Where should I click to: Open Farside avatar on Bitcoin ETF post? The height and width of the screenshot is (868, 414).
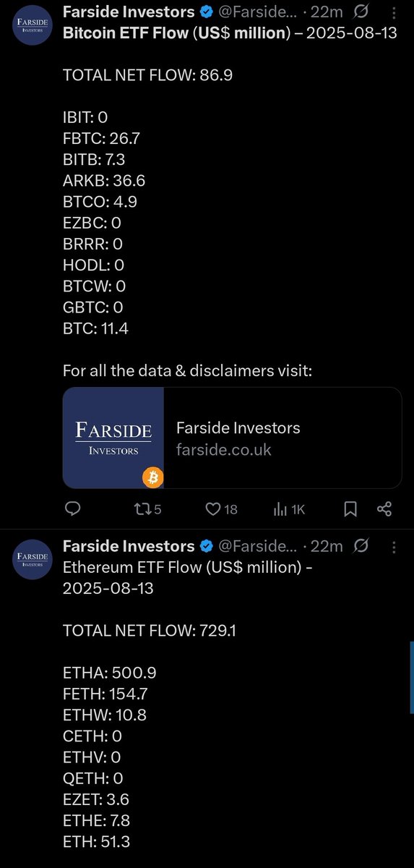pyautogui.click(x=30, y=25)
